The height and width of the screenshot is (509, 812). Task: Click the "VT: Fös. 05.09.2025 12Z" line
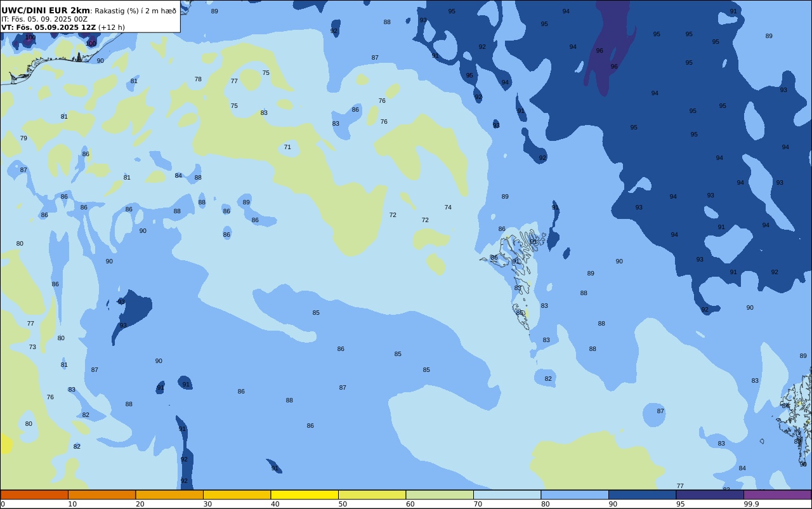coord(48,27)
